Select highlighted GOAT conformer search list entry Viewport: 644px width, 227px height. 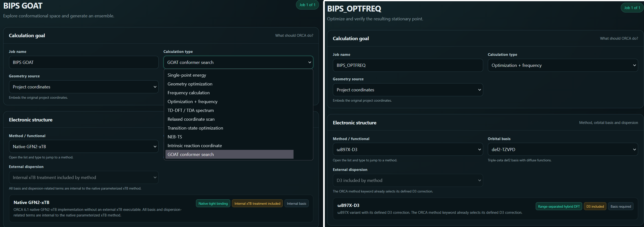point(229,154)
